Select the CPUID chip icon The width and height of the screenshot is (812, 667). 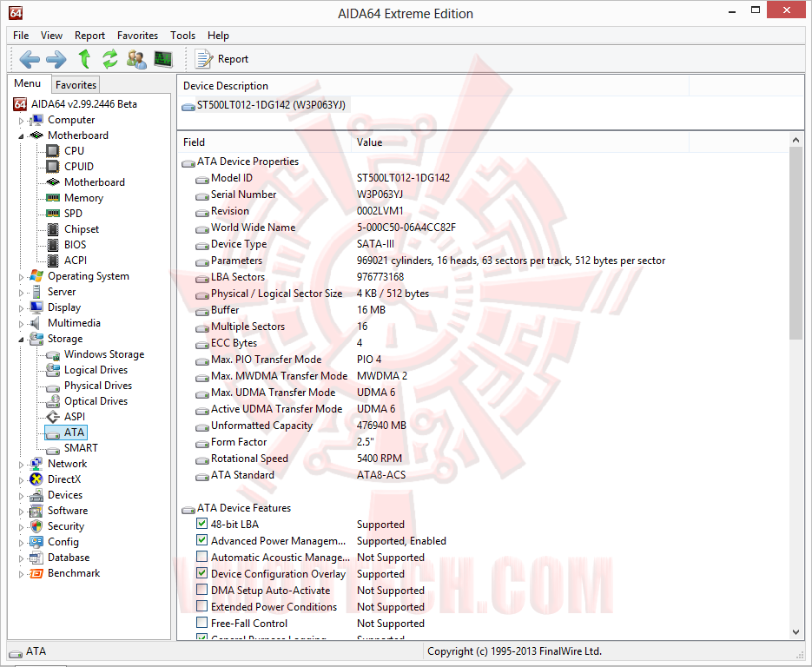53,166
